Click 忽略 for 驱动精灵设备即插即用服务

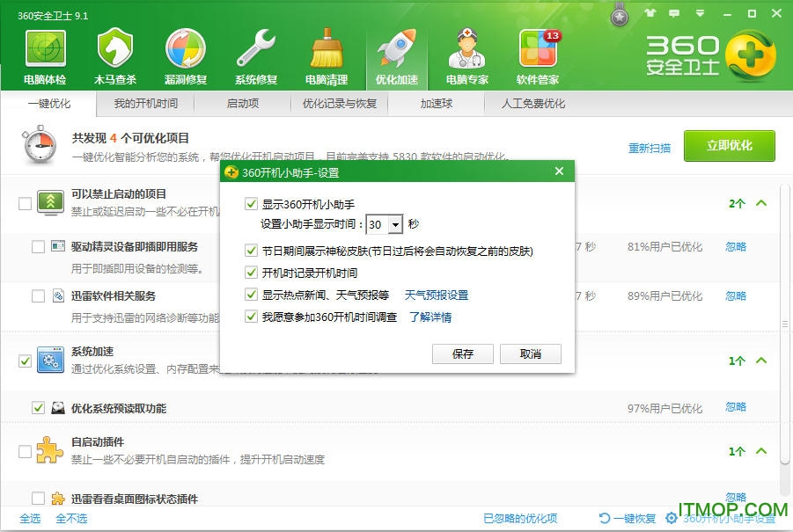click(x=736, y=246)
